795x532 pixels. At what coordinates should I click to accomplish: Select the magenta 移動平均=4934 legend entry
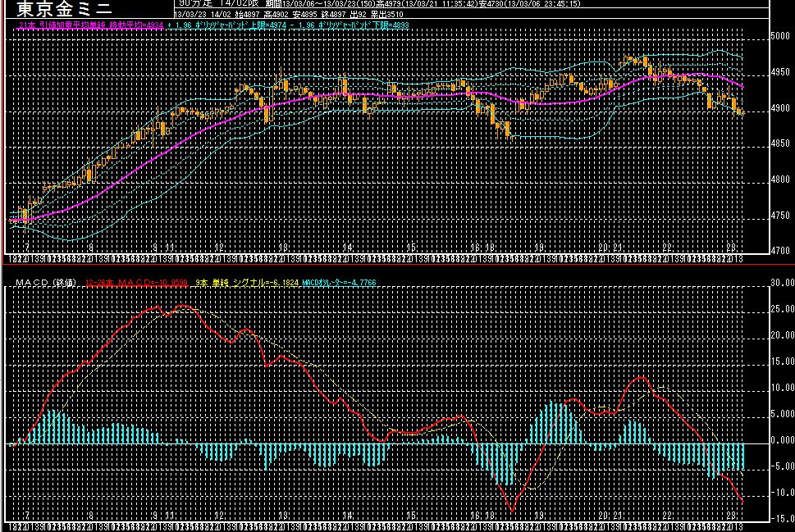91,25
